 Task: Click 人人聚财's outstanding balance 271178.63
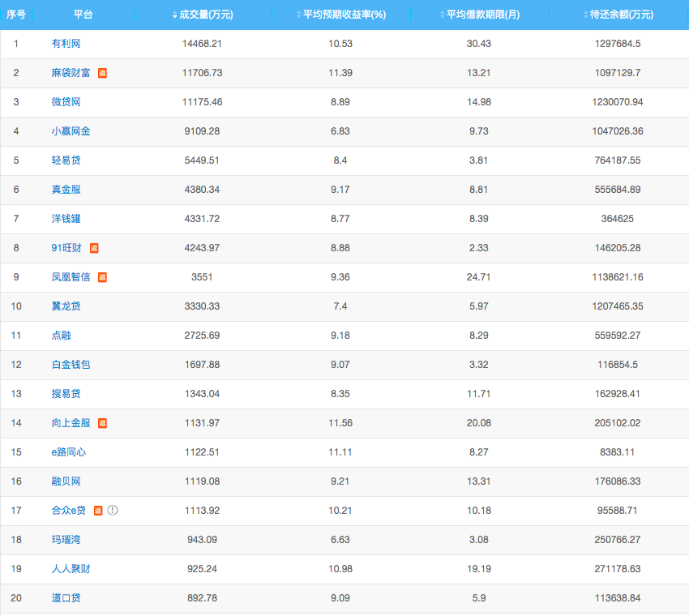click(x=618, y=568)
